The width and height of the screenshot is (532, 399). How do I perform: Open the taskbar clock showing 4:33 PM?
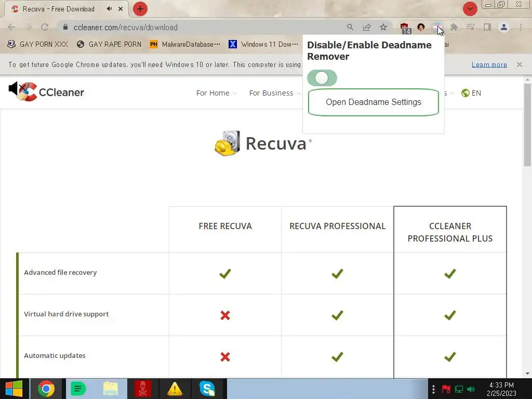coord(501,389)
